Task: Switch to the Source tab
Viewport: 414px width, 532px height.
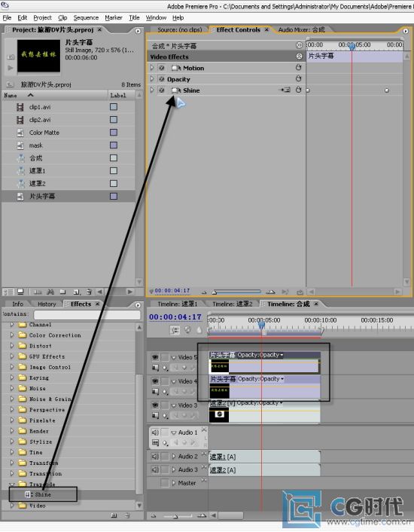Action: pos(180,30)
